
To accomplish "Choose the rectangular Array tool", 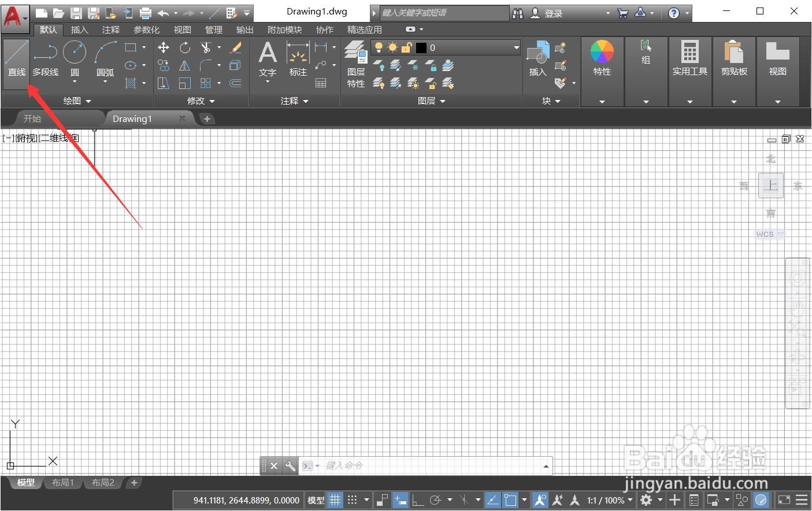I will (206, 83).
